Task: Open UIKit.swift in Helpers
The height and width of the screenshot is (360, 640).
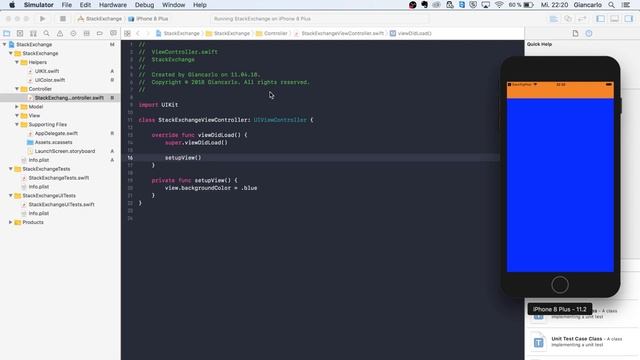Action: (x=47, y=71)
